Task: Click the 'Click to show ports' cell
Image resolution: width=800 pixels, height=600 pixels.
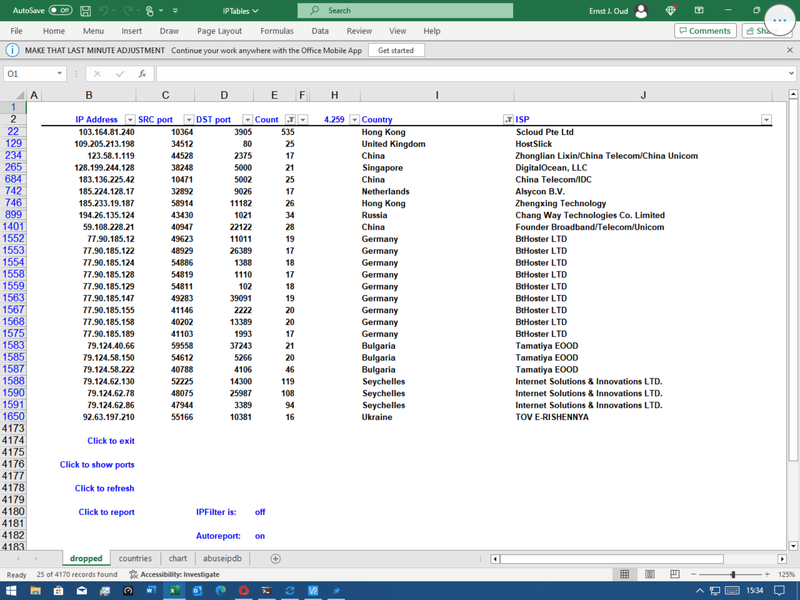Action: [x=97, y=465]
